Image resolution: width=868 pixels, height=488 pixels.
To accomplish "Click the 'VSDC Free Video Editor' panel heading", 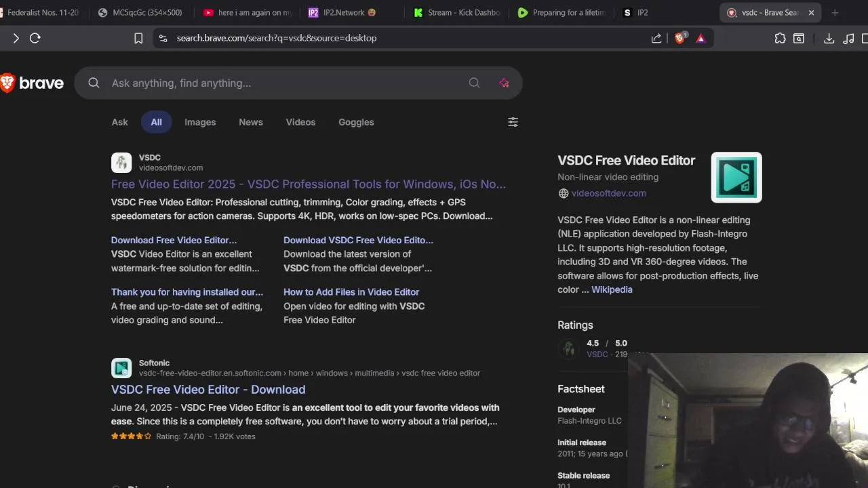I will point(626,161).
